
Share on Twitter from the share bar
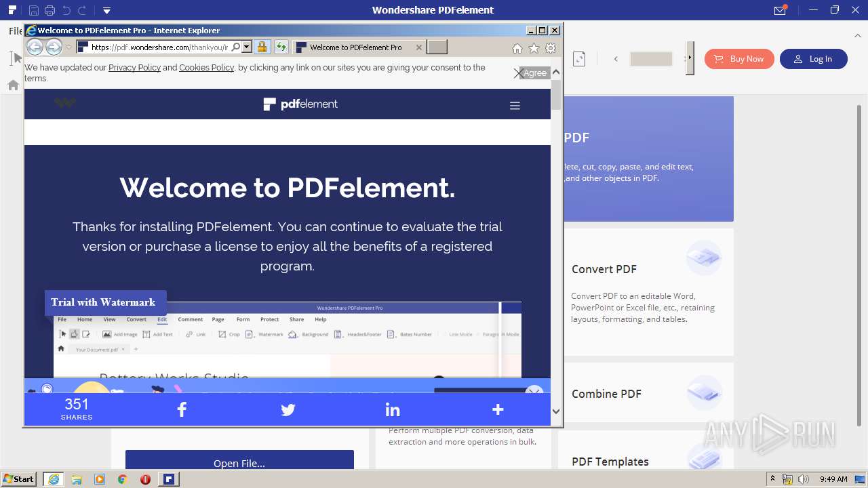pyautogui.click(x=288, y=409)
